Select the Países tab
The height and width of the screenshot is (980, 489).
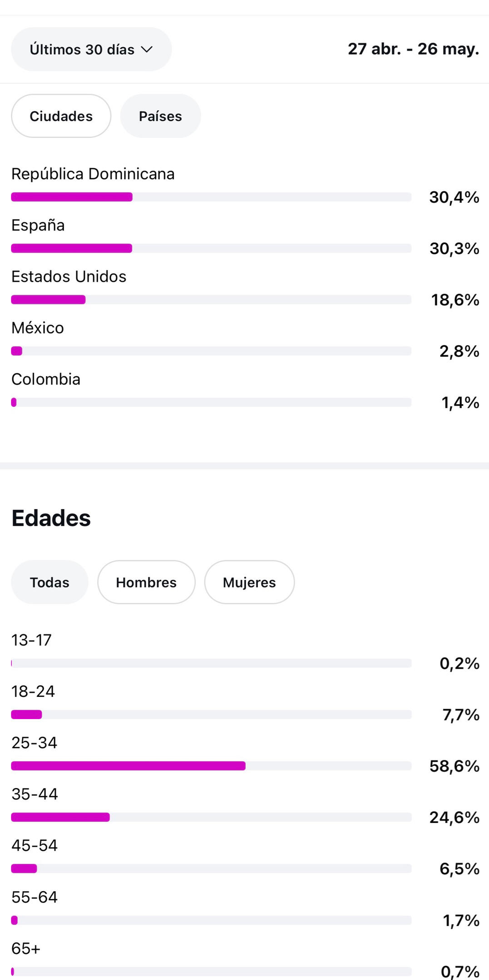point(160,116)
